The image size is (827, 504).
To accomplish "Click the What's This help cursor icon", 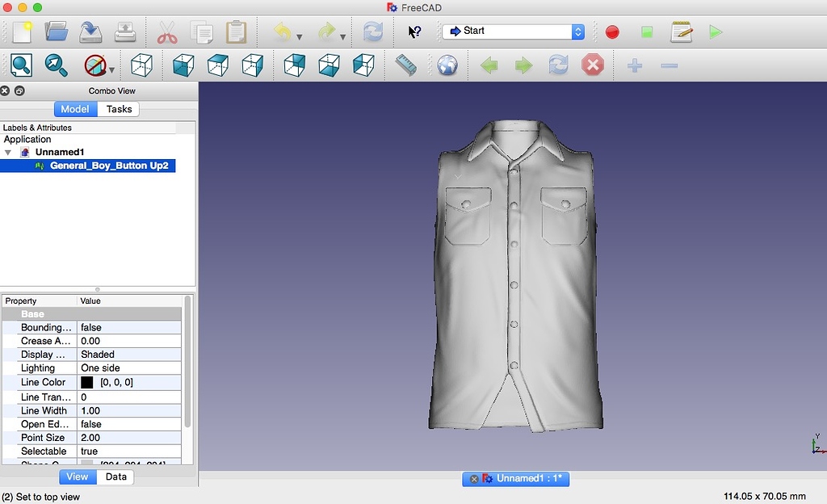I will pyautogui.click(x=414, y=31).
